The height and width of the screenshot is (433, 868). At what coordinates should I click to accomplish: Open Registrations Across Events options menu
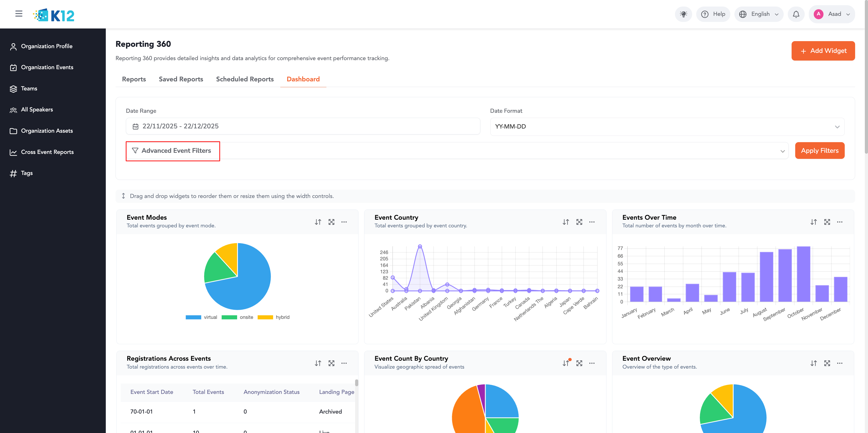pos(344,363)
